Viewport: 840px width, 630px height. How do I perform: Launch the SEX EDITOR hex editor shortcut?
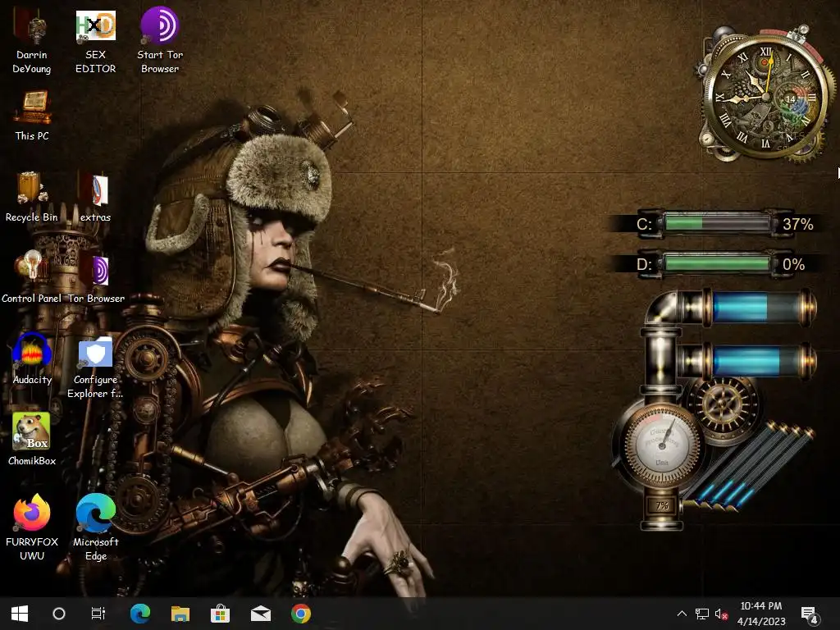pyautogui.click(x=95, y=42)
